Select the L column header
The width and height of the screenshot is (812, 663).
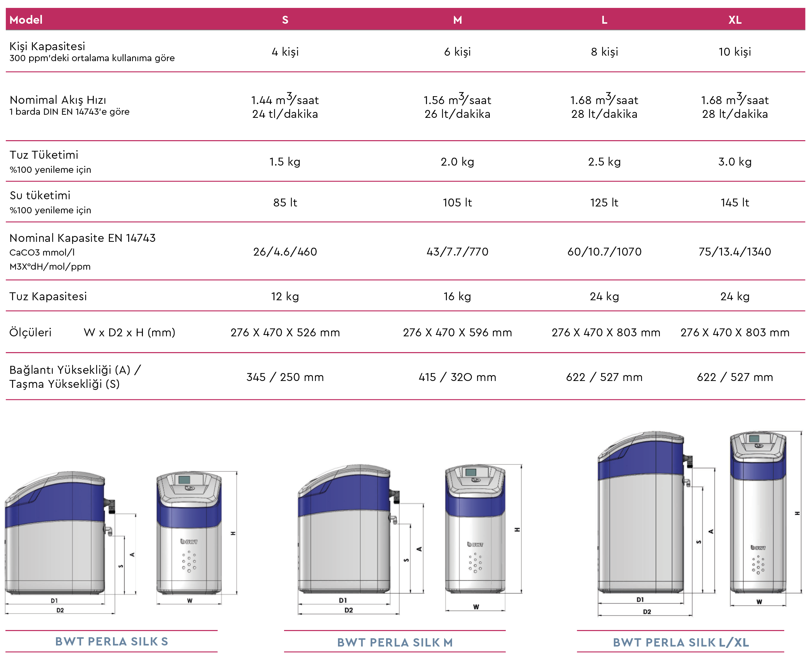click(x=604, y=20)
